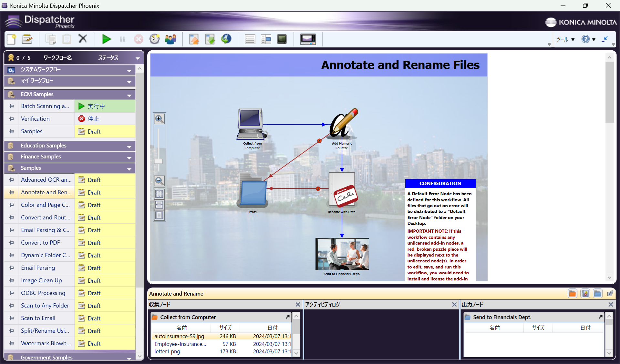The image size is (620, 364).
Task: Sort files by 名前 in 収集ノード
Action: 181,328
